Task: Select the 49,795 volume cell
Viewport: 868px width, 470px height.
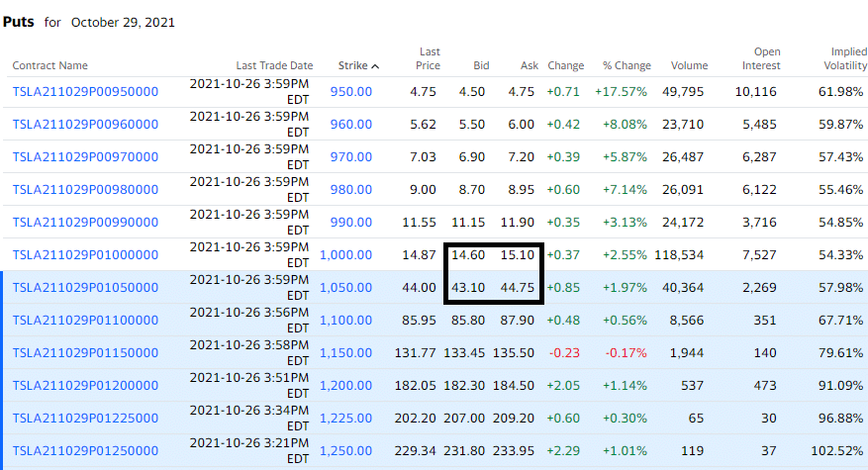Action: tap(683, 91)
